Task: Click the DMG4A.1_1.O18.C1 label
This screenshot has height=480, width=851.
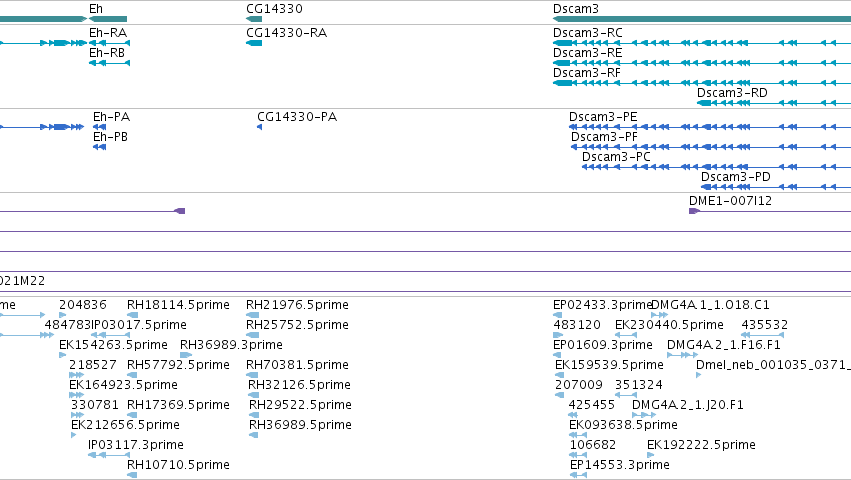Action: pyautogui.click(x=710, y=305)
